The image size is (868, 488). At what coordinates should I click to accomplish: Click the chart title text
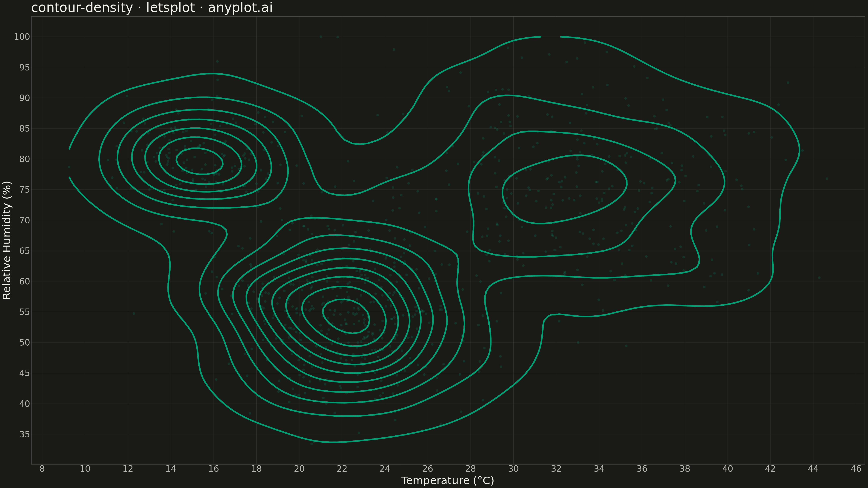click(152, 7)
